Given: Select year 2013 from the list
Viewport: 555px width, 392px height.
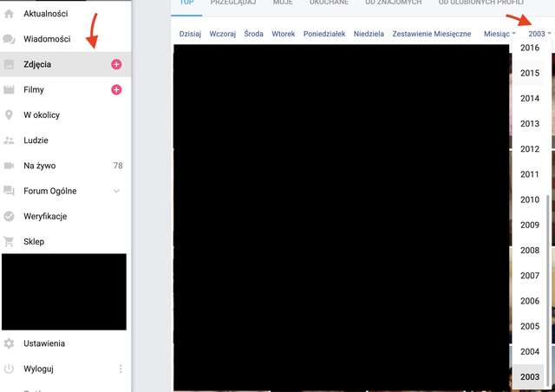Looking at the screenshot, I should 530,124.
